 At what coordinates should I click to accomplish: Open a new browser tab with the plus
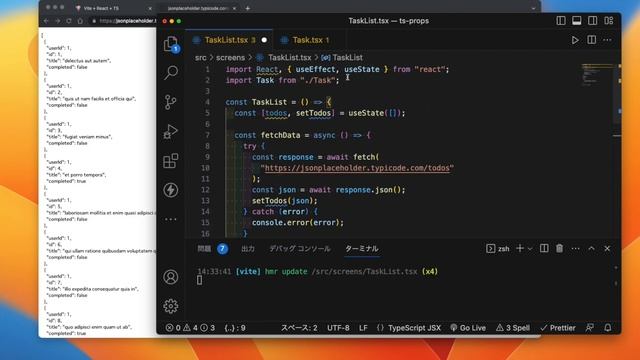[247, 8]
